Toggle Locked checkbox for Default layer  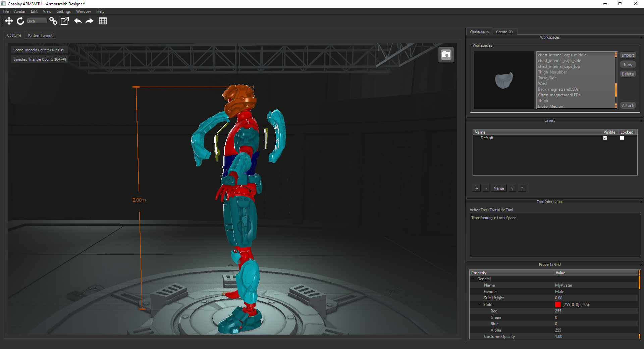coord(622,138)
